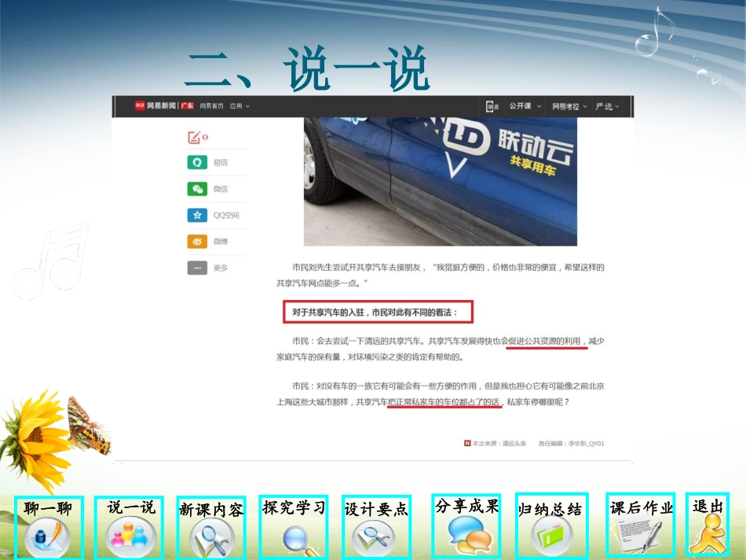The height and width of the screenshot is (560, 746).
Task: Click the 易信 share label
Action: coord(221,163)
